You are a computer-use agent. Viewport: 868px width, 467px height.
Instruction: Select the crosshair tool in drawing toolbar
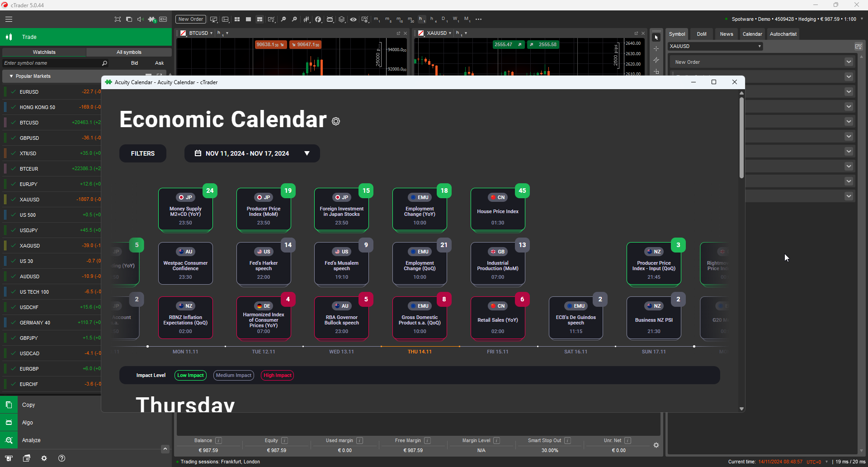pyautogui.click(x=656, y=49)
